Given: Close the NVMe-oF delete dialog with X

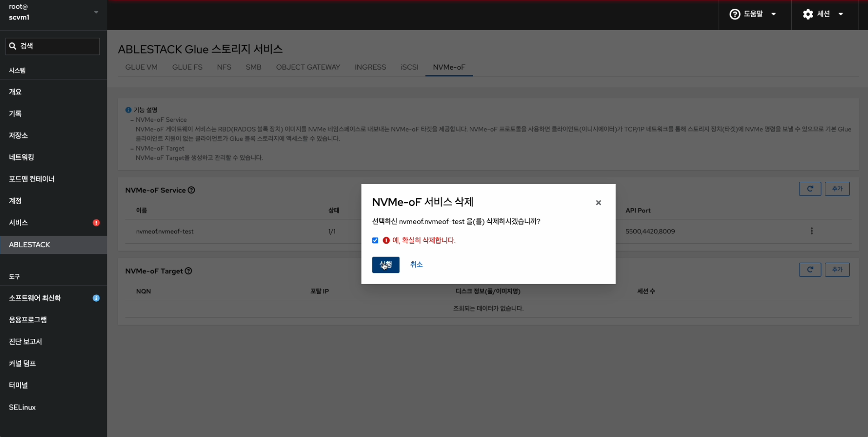Looking at the screenshot, I should [x=598, y=203].
